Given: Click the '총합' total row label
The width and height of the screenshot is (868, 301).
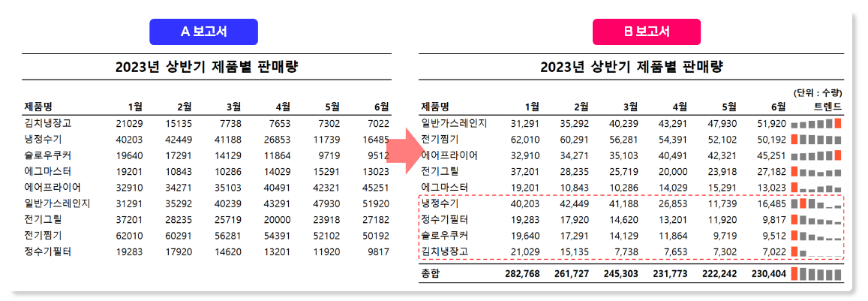Looking at the screenshot, I should click(431, 273).
